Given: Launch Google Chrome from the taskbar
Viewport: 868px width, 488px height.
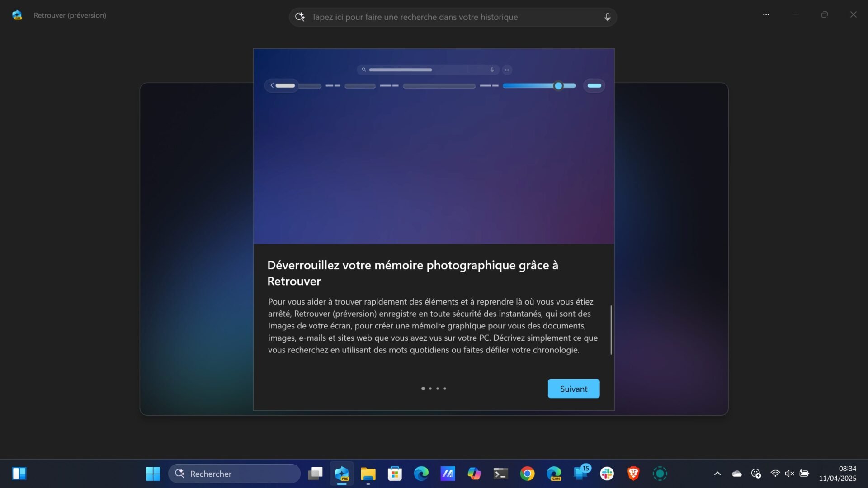Looking at the screenshot, I should [x=527, y=474].
